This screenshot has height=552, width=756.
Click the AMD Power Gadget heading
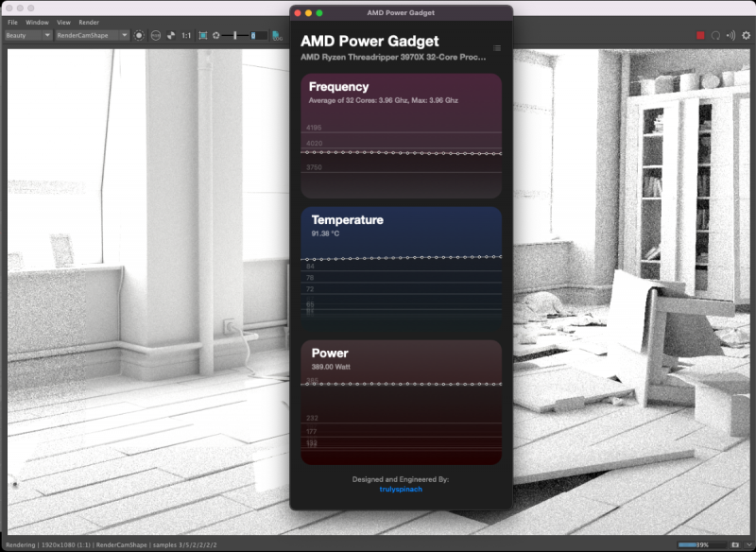pyautogui.click(x=369, y=41)
